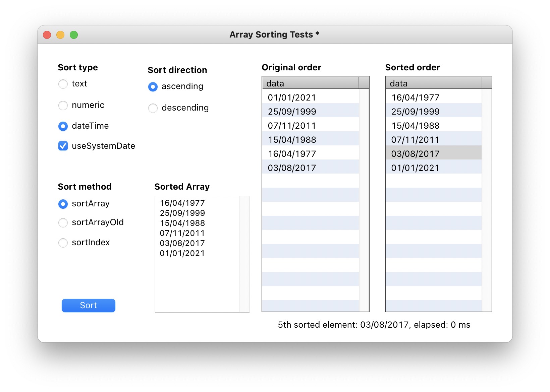Click 16/04/1977 row in Sorted order list

click(x=433, y=97)
